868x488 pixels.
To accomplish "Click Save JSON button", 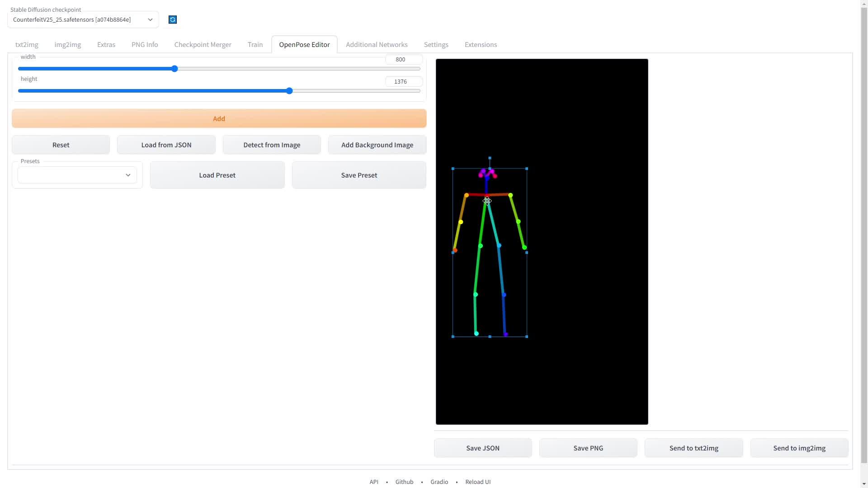I will (482, 448).
